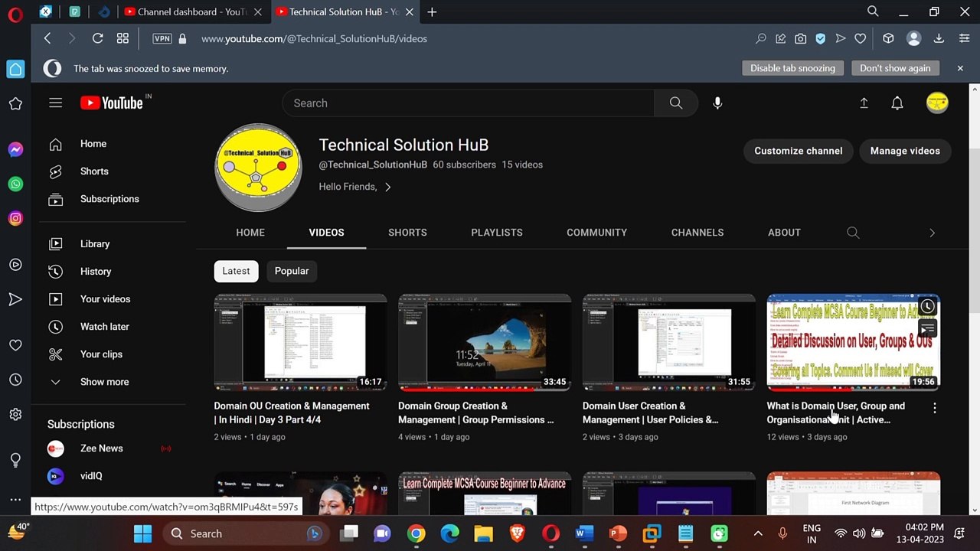Image resolution: width=980 pixels, height=551 pixels.
Task: Select the Popular filter chip
Action: tap(292, 271)
